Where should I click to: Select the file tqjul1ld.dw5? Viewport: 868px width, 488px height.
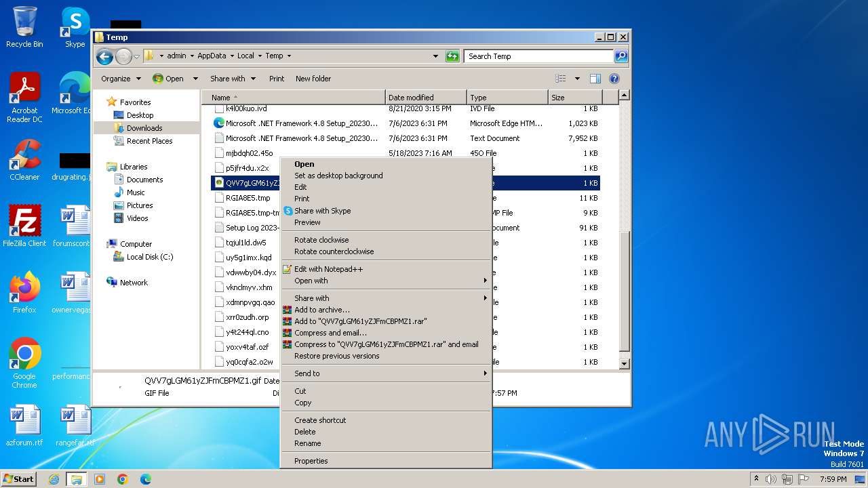[245, 243]
